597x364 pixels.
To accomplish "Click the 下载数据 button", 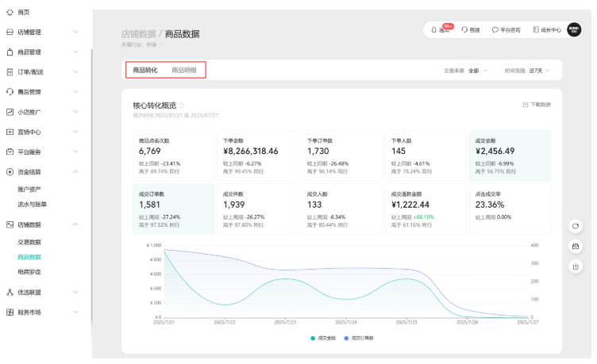I will [537, 105].
